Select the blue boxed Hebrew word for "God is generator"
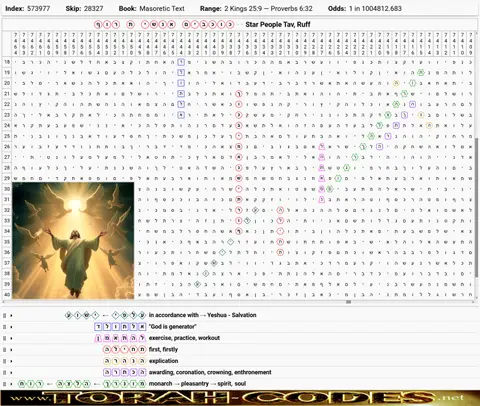This screenshot has height=406, width=480. click(x=120, y=327)
